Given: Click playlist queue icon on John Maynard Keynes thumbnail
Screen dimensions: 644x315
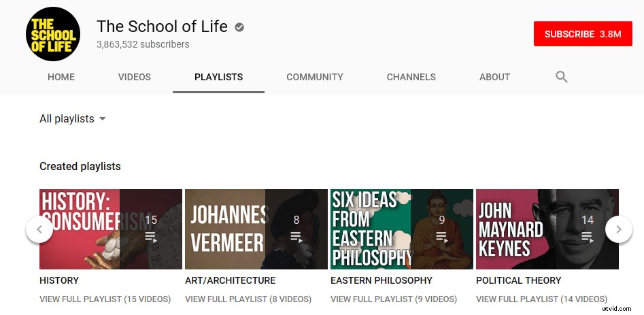Looking at the screenshot, I should [x=588, y=237].
